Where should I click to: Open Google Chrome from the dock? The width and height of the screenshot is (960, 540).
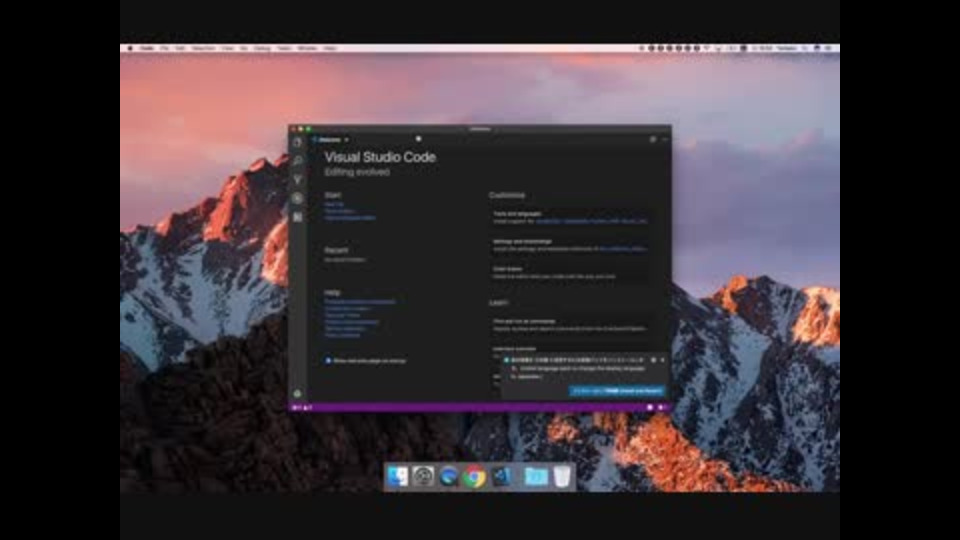tap(474, 476)
